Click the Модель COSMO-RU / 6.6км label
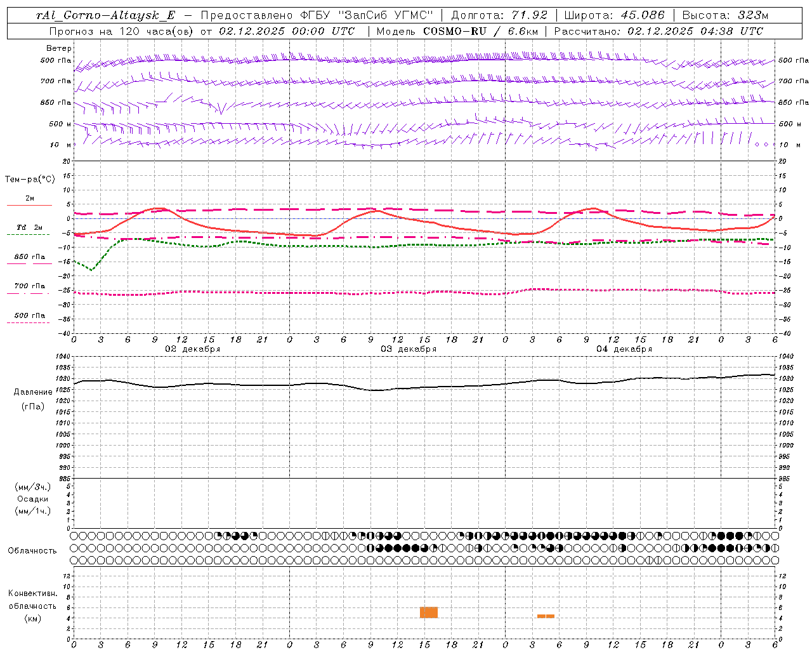The image size is (812, 650). (x=457, y=31)
